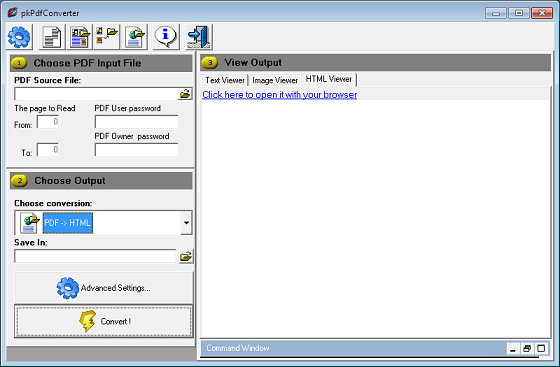This screenshot has width=560, height=367.
Task: Focus the PDF Owner password field
Action: tap(136, 150)
